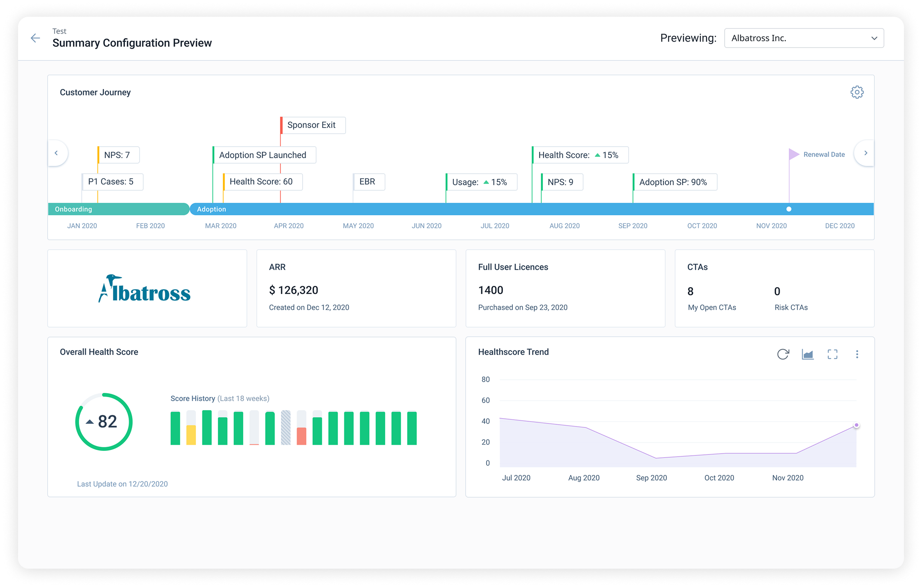
Task: Select the NPS: 9 timeline event
Action: (562, 182)
